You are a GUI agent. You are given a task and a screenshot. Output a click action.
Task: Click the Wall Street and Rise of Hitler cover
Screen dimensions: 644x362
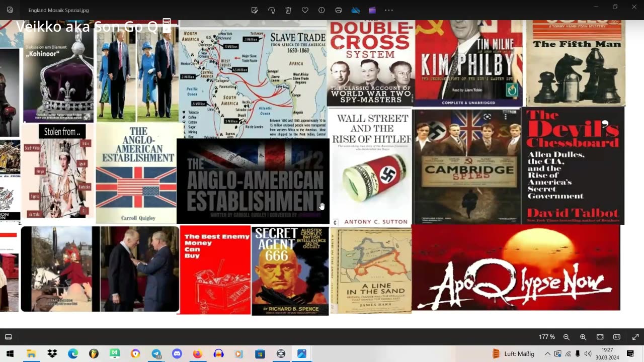(x=370, y=167)
